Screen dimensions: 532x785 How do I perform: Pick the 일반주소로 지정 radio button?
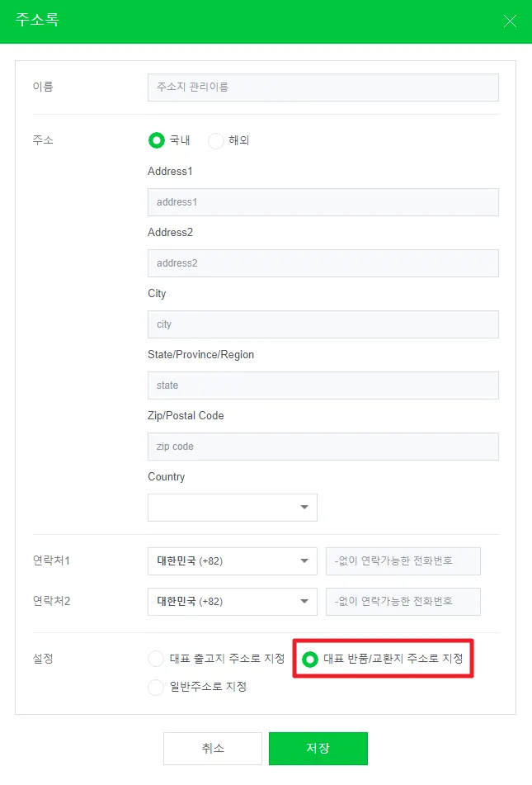156,687
